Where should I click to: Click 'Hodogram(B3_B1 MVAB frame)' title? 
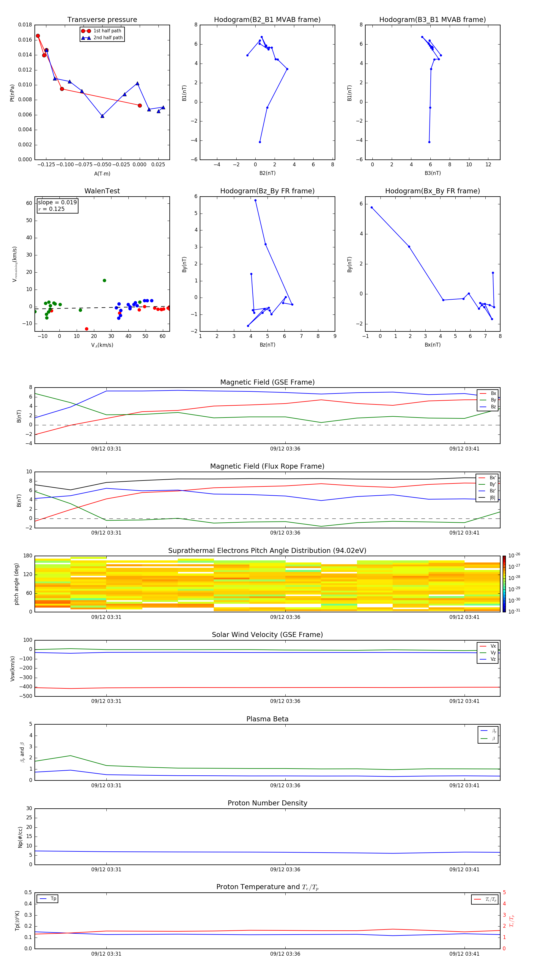[432, 20]
